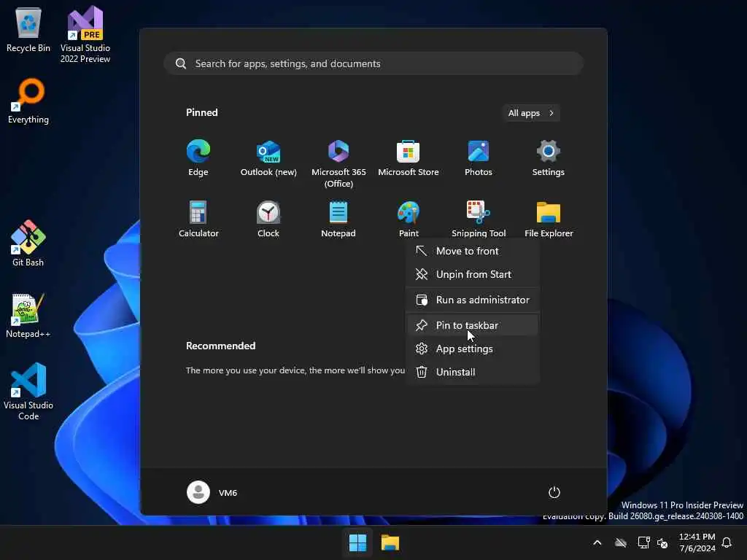Select Run as administrator
Screen dimensions: 747x560
coord(472,300)
